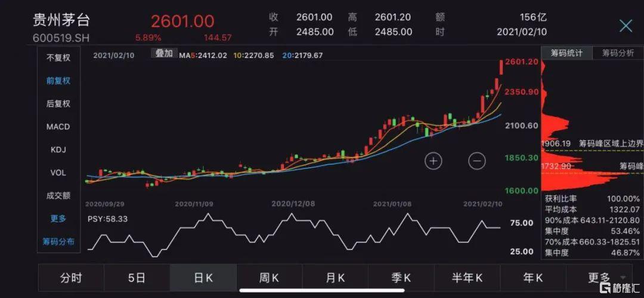
Task: Tap the 叠加 overlay button
Action: [165, 54]
